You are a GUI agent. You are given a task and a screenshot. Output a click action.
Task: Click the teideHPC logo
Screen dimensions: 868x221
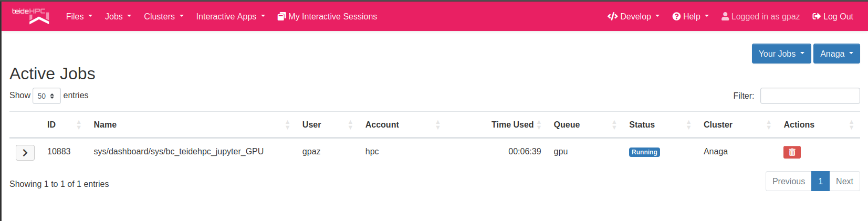click(x=30, y=16)
